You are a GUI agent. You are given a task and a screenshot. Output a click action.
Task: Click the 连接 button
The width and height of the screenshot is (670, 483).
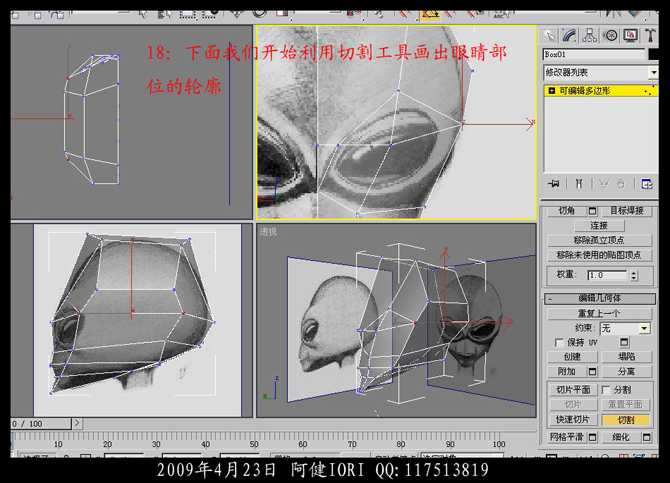click(x=599, y=225)
